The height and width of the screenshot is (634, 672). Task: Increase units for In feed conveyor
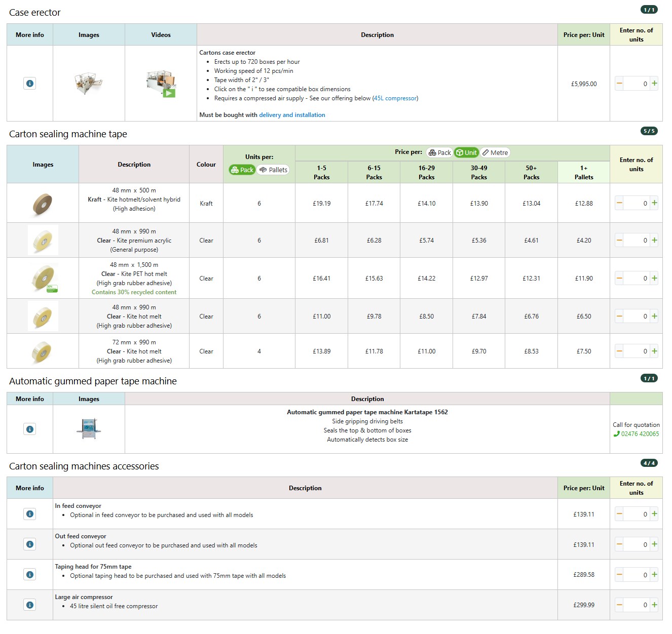[x=654, y=514]
